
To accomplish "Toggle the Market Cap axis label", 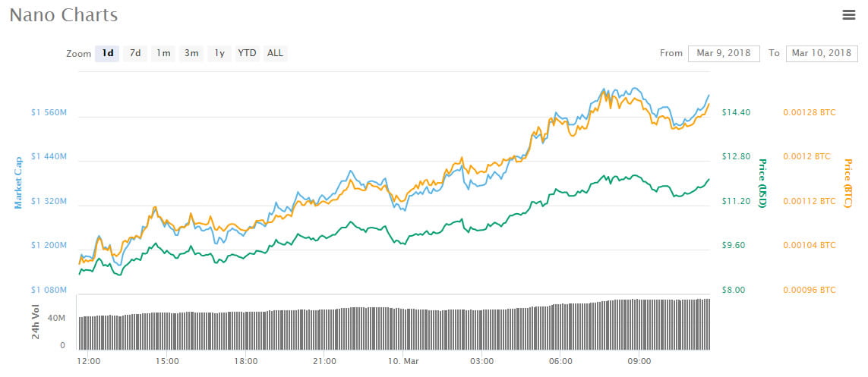I will (x=18, y=183).
